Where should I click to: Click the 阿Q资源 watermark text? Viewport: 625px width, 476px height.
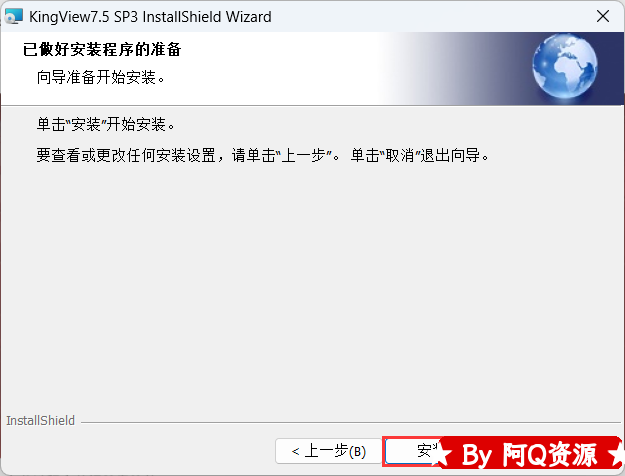550,454
